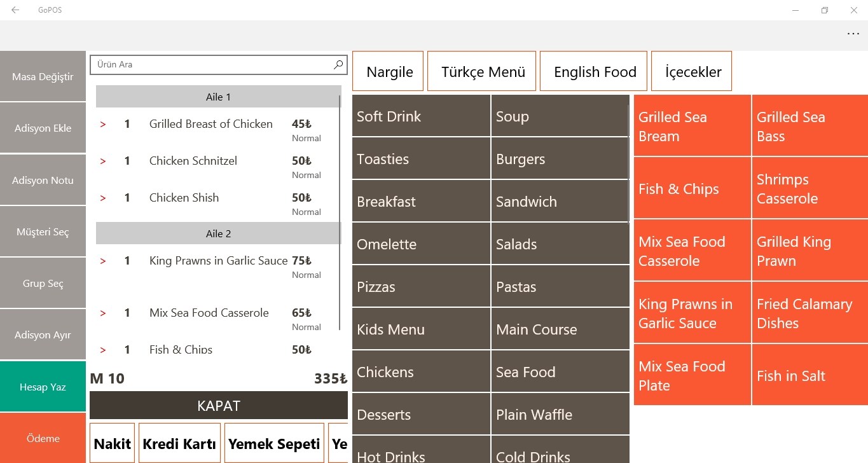Switch to the English Food menu tab
Image resolution: width=868 pixels, height=463 pixels.
coord(593,71)
